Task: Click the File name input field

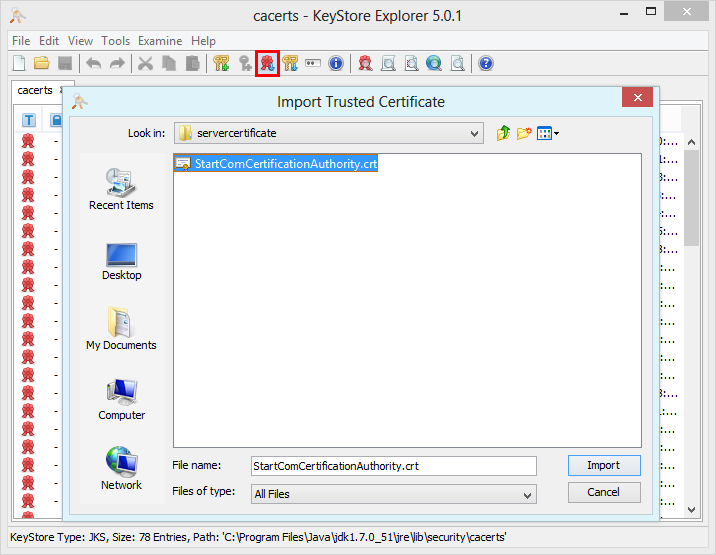Action: [394, 466]
